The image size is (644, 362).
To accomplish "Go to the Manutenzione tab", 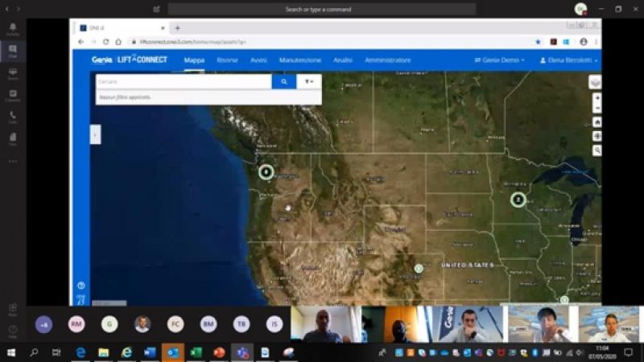I will pyautogui.click(x=299, y=60).
